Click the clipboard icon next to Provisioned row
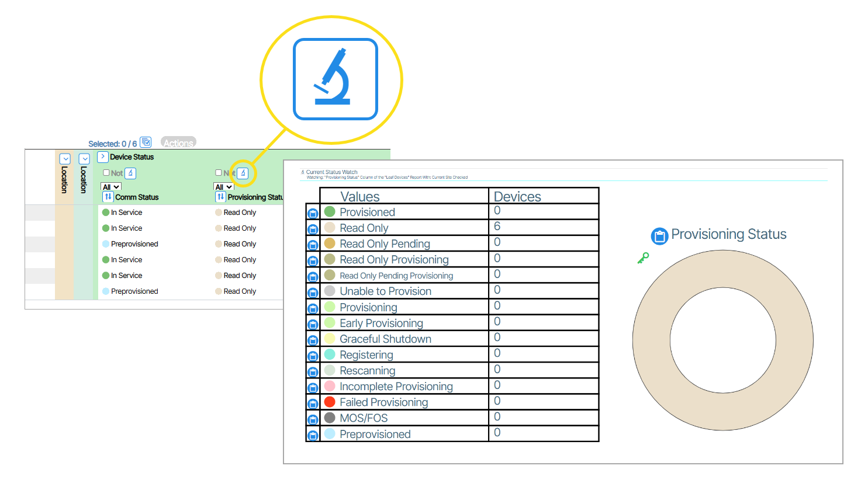Image resolution: width=868 pixels, height=483 pixels. [x=313, y=213]
